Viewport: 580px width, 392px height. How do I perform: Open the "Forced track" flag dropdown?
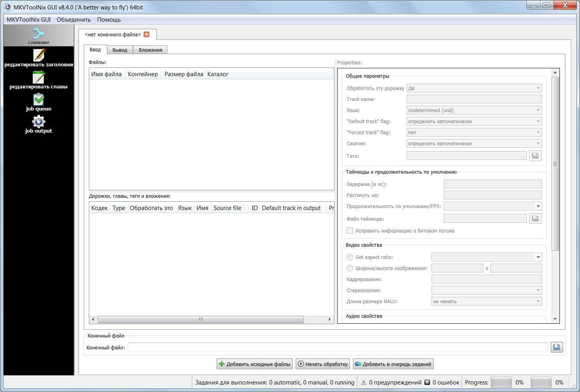click(474, 132)
